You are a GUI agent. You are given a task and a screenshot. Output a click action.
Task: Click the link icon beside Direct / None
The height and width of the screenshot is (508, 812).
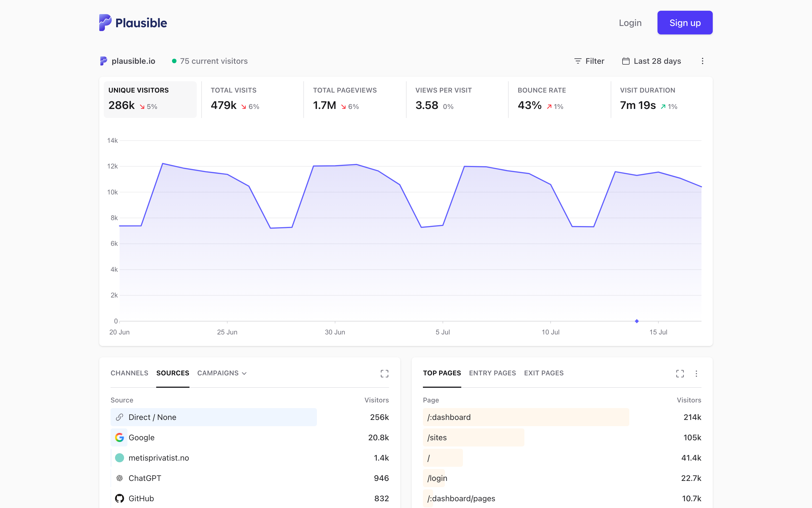[120, 417]
